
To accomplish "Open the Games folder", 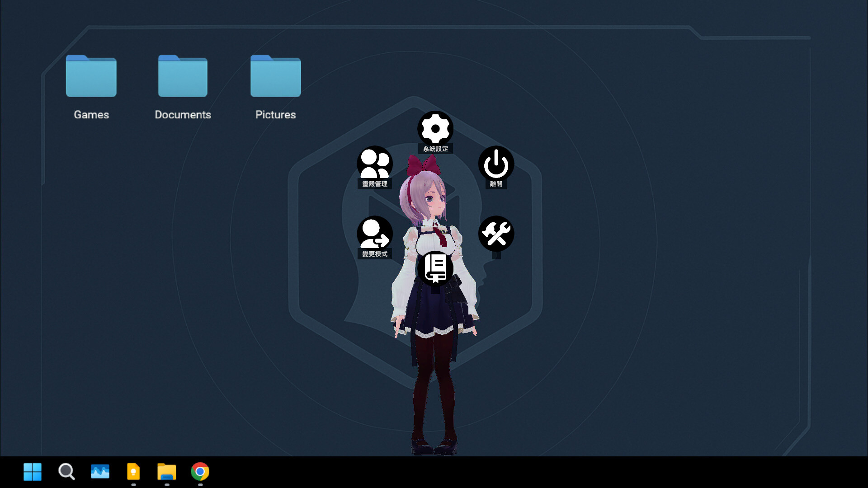I will point(91,76).
